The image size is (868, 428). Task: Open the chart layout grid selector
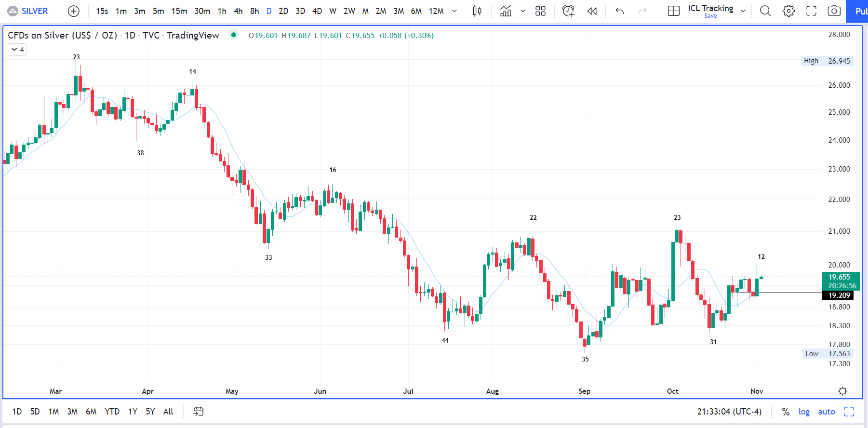point(674,11)
